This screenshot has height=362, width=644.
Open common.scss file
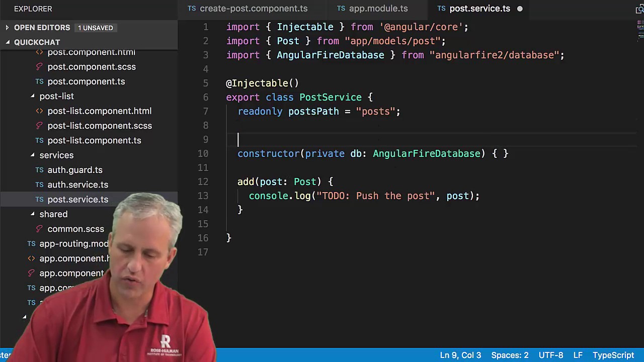[75, 229]
